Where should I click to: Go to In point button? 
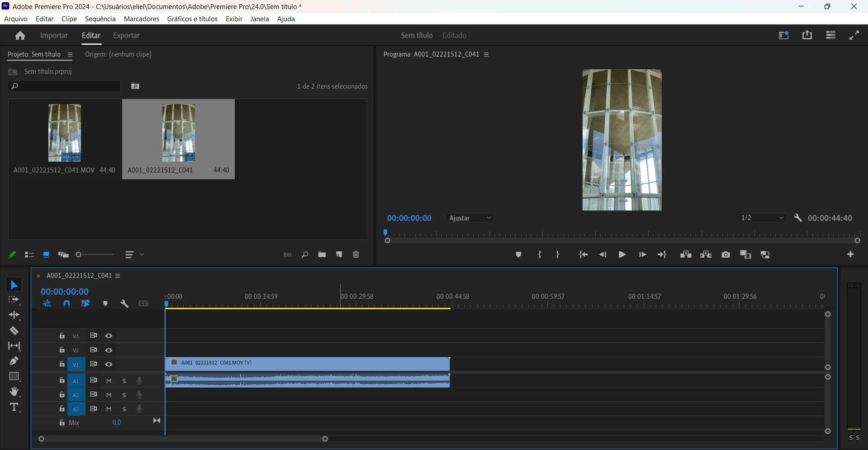click(583, 255)
